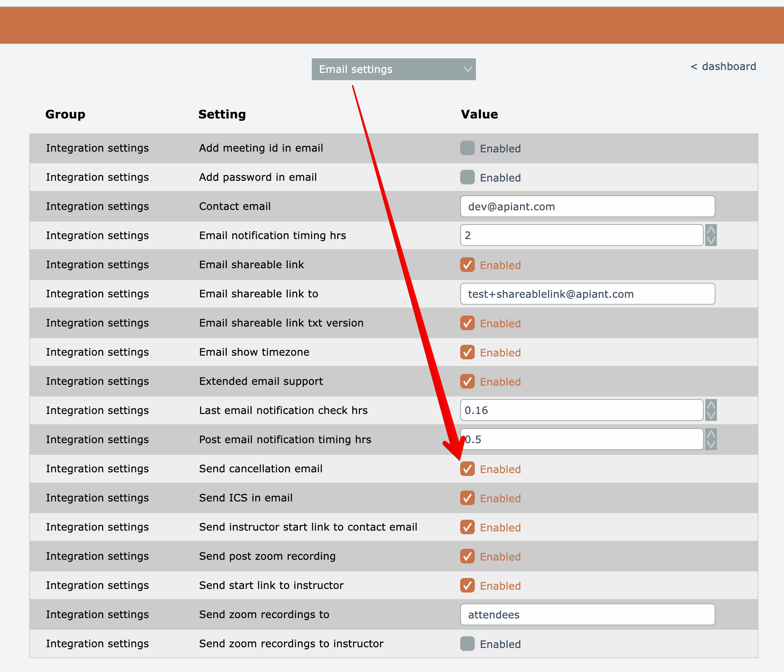Open the Email settings dropdown
Screen dimensions: 784x672
[393, 69]
